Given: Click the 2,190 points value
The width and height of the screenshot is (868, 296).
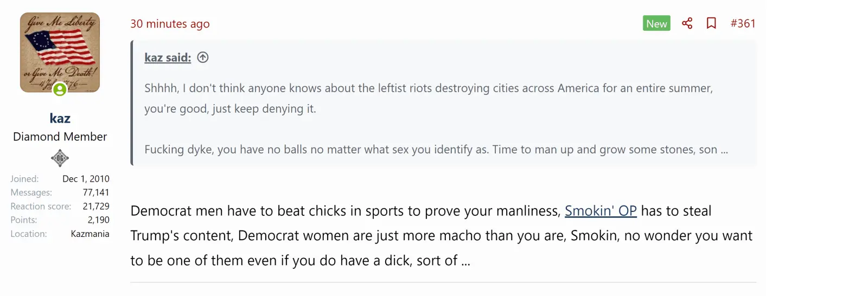Looking at the screenshot, I should click(98, 220).
